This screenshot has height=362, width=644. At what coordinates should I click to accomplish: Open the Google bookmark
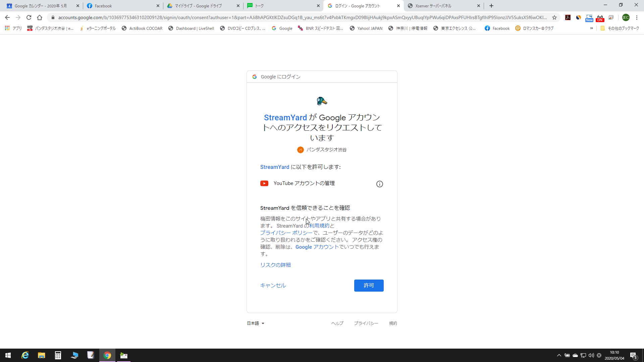[x=282, y=28]
